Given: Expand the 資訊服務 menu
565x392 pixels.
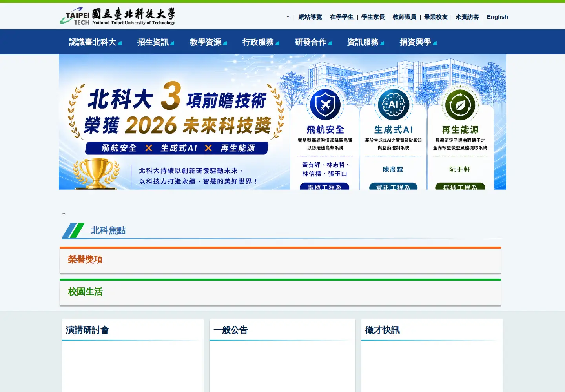Looking at the screenshot, I should tap(365, 42).
